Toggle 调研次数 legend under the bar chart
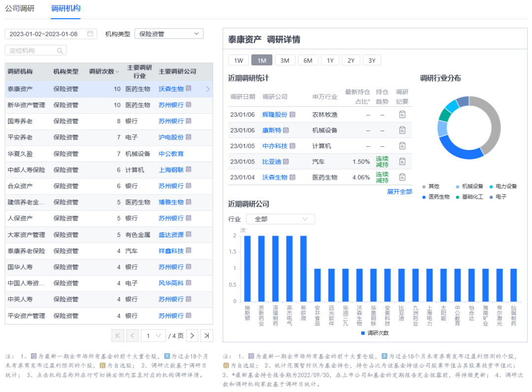This screenshot has width=532, height=392. (374, 333)
